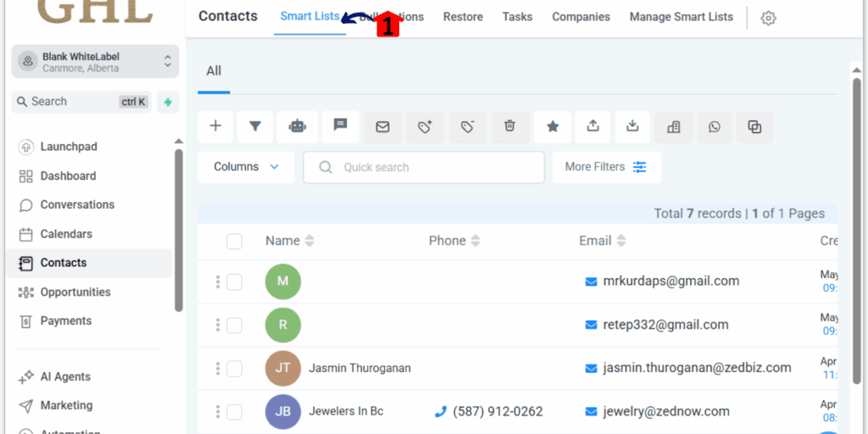Viewport: 868px width, 434px height.
Task: Click the contacts page vertical scrollbar
Action: 856,231
